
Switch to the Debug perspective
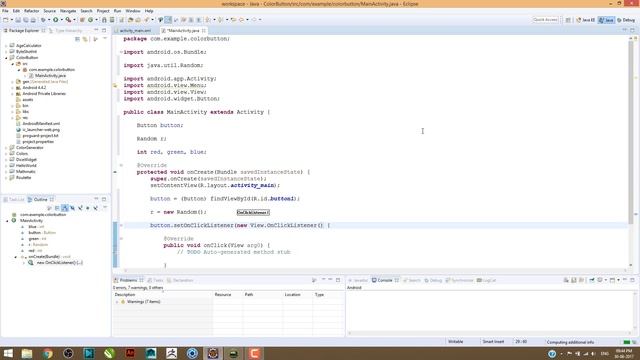click(626, 20)
